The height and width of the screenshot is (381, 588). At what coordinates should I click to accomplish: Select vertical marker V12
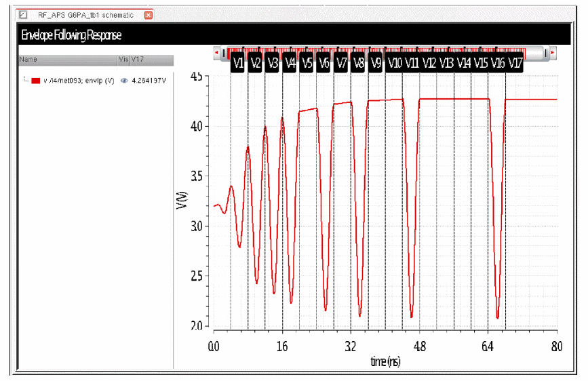[429, 62]
